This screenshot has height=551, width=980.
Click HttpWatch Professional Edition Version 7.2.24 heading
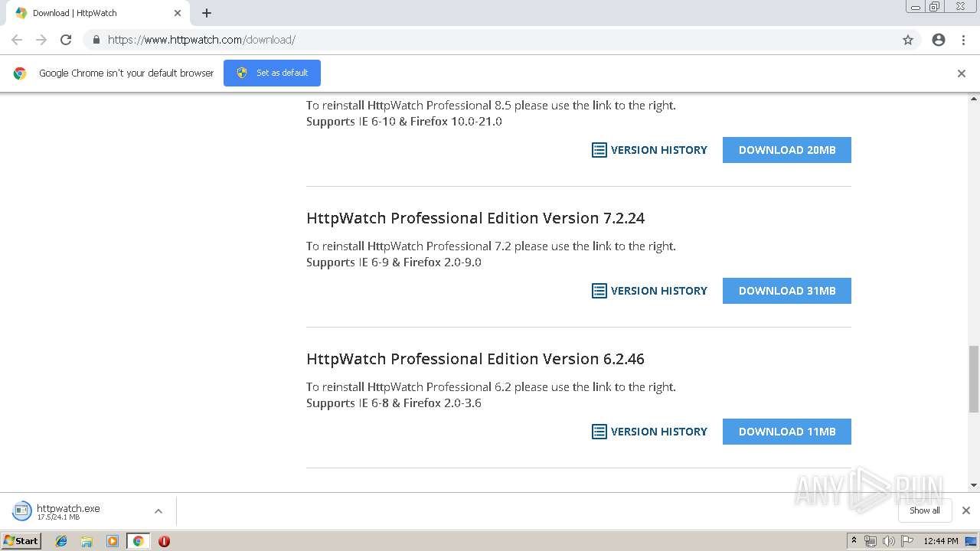click(x=475, y=218)
